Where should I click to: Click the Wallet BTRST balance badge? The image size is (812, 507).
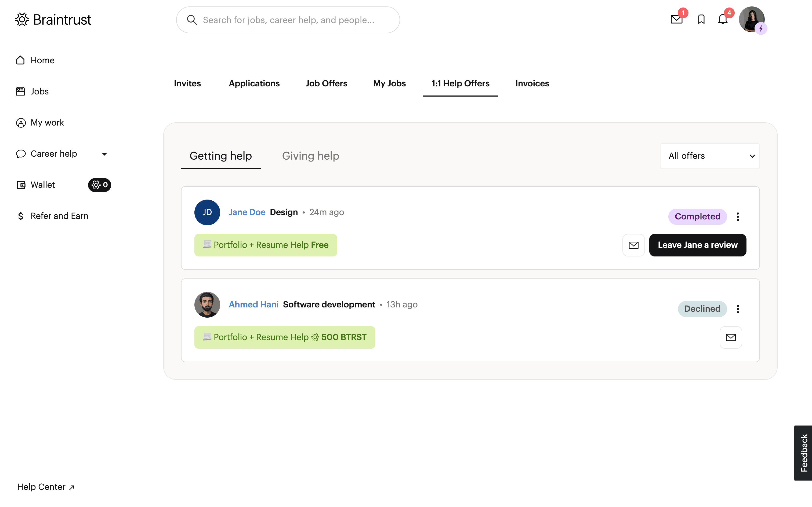pyautogui.click(x=99, y=185)
